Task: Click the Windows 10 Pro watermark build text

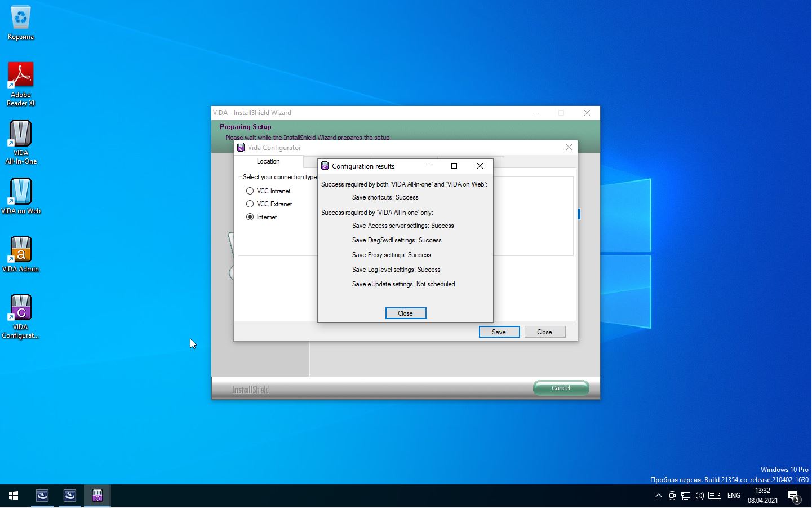Action: (x=729, y=480)
